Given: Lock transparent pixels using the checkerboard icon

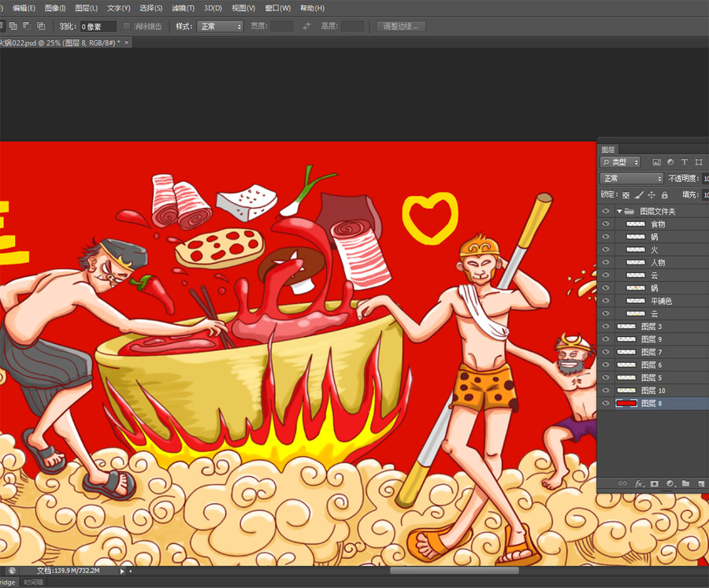Looking at the screenshot, I should [625, 195].
